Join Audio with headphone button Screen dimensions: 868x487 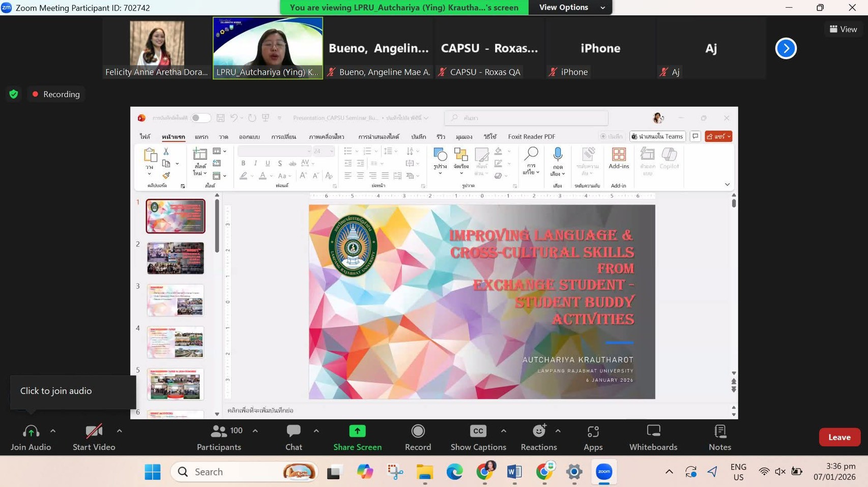tap(31, 437)
